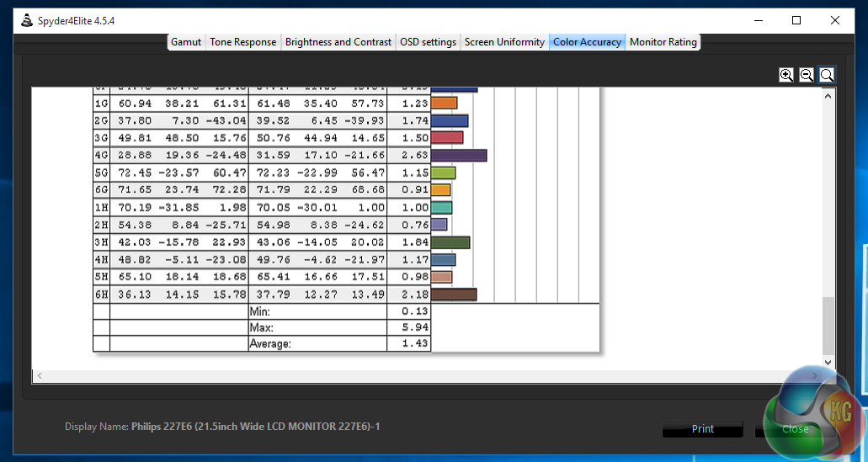Click the 2G row label
Image resolution: width=868 pixels, height=462 pixels.
pos(101,120)
